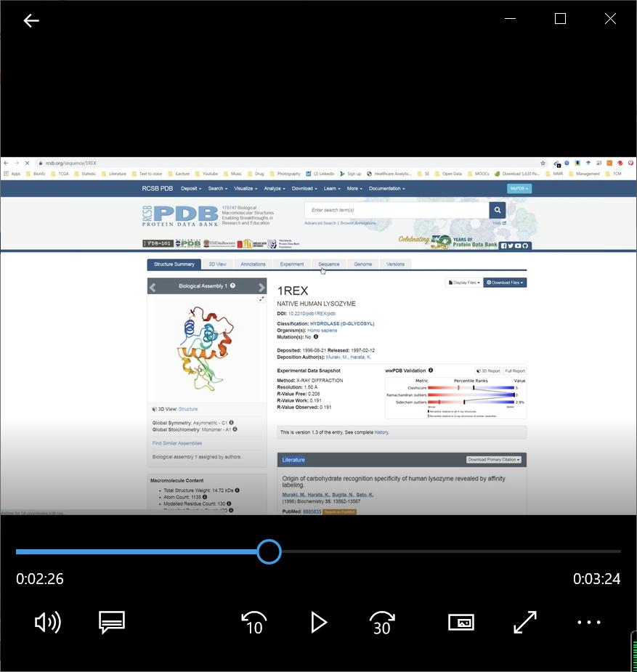Image resolution: width=637 pixels, height=672 pixels.
Task: Expand the structure image with the arrows icon
Action: (x=261, y=299)
